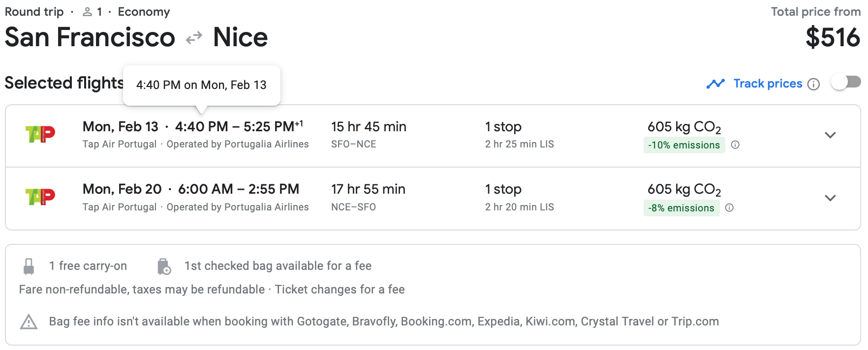Select the 6:00 AM – 2:55 PM return row
Image resolution: width=868 pixels, height=350 pixels.
pos(433,199)
